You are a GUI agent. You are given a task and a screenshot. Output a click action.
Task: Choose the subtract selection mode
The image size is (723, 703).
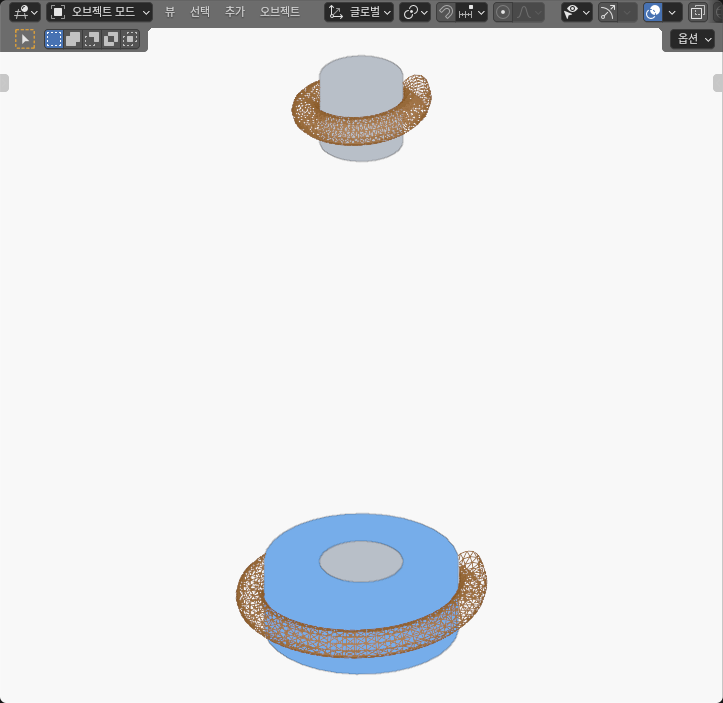[x=92, y=39]
